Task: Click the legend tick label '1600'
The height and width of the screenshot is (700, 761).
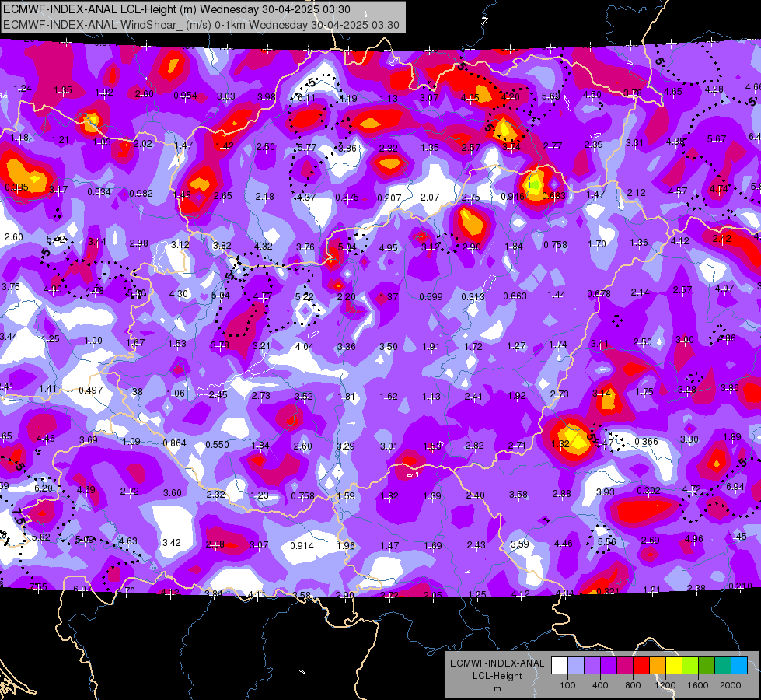Action: pos(697,685)
